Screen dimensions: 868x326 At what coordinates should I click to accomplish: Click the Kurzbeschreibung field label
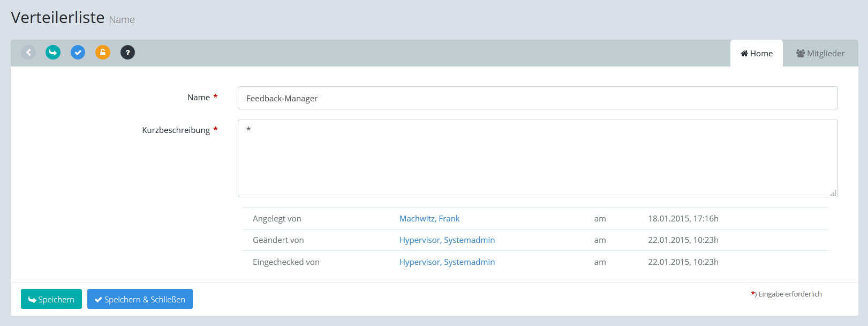click(176, 130)
